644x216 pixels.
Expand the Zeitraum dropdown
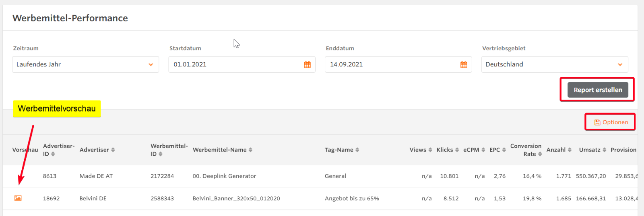[85, 64]
